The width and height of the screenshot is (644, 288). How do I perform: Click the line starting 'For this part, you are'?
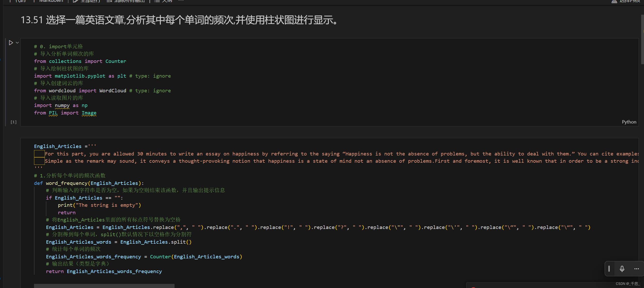click(x=342, y=154)
